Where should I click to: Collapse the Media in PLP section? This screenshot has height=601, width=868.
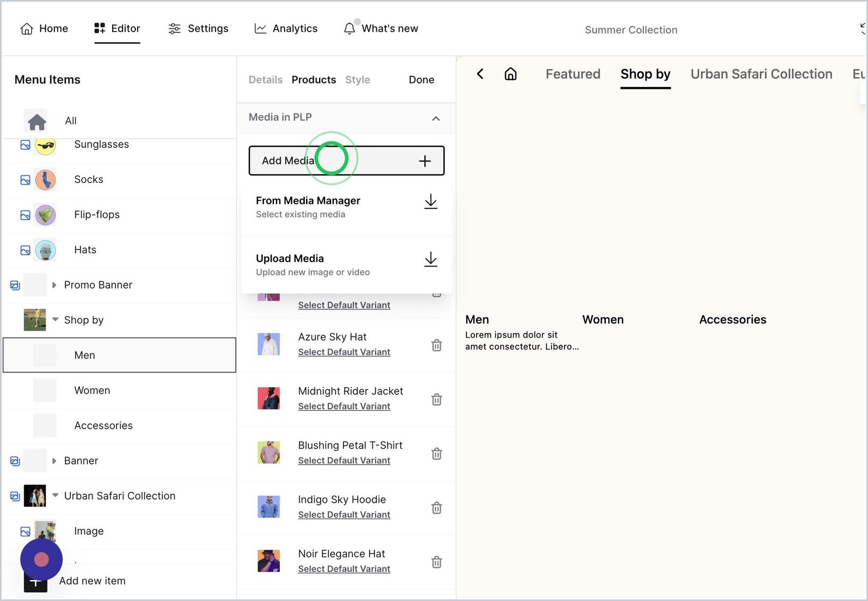point(436,118)
